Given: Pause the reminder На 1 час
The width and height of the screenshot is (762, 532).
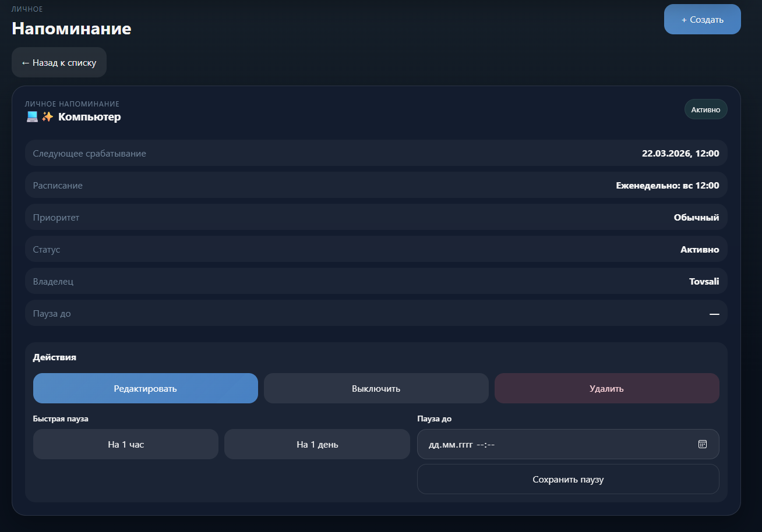Looking at the screenshot, I should (126, 444).
